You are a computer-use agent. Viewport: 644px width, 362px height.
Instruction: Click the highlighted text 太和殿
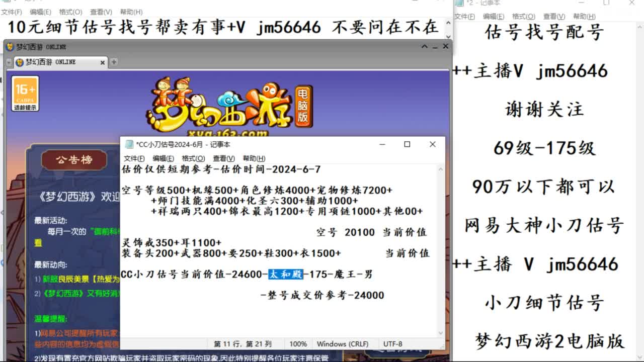(286, 275)
